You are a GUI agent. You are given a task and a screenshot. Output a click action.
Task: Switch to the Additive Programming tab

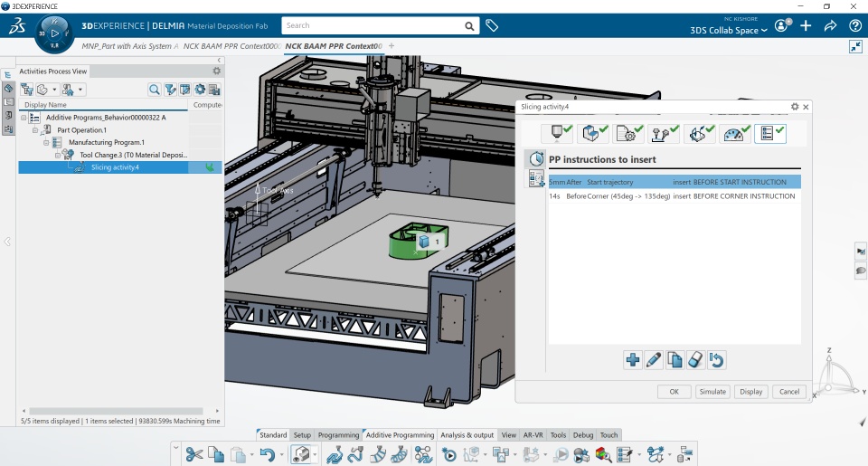click(400, 435)
